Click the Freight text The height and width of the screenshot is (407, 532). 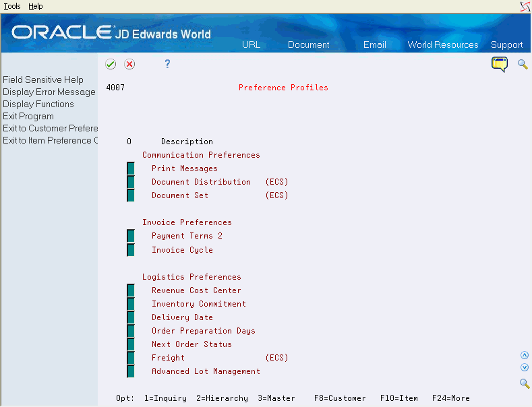169,358
